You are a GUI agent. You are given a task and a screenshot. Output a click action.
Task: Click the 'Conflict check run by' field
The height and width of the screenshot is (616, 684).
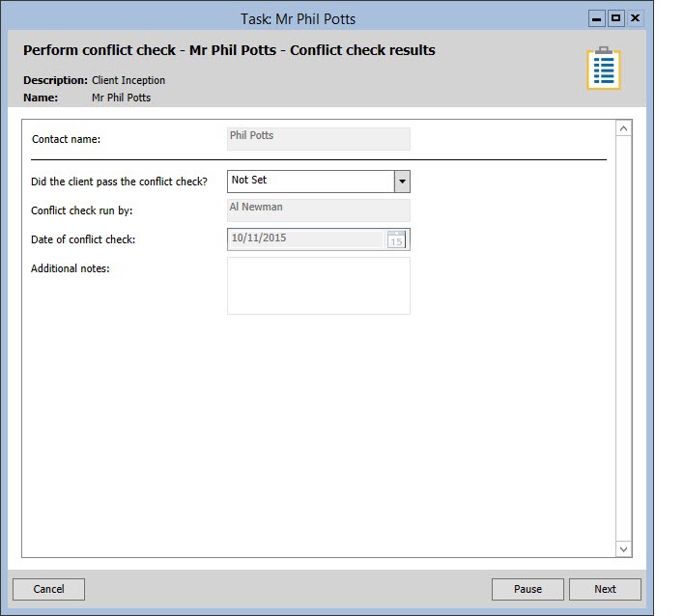click(318, 210)
